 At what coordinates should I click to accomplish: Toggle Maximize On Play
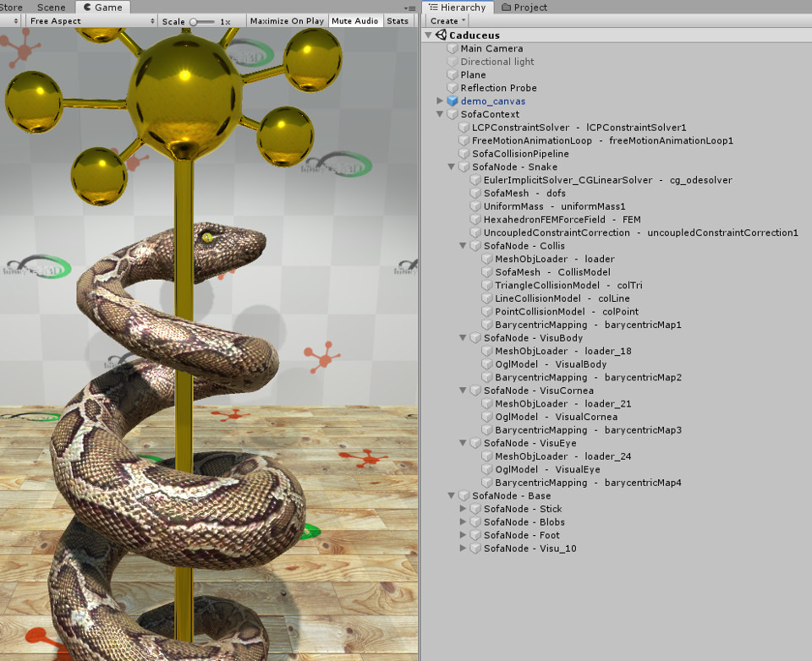click(287, 20)
